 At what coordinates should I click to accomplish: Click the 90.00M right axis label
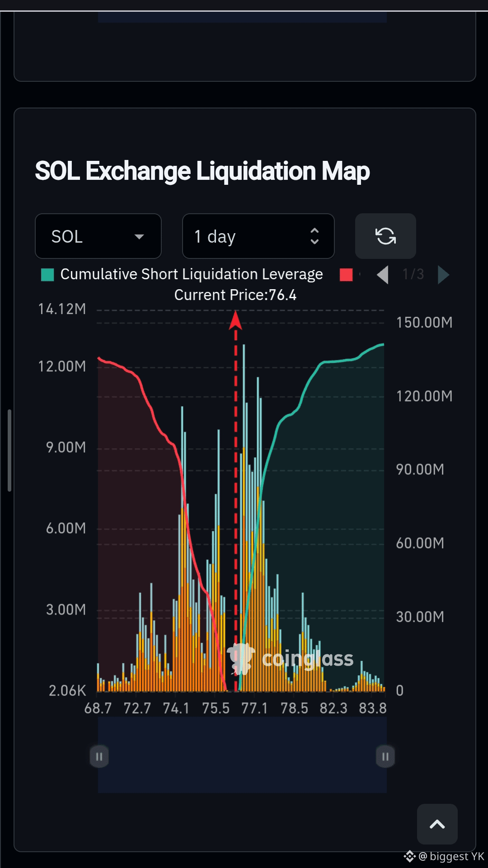tap(420, 469)
